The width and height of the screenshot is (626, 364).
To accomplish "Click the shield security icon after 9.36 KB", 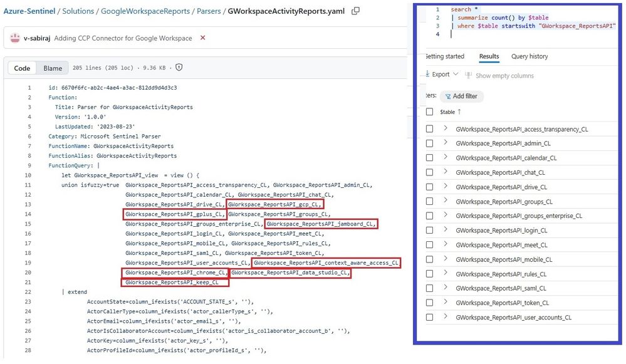I will click(x=179, y=68).
